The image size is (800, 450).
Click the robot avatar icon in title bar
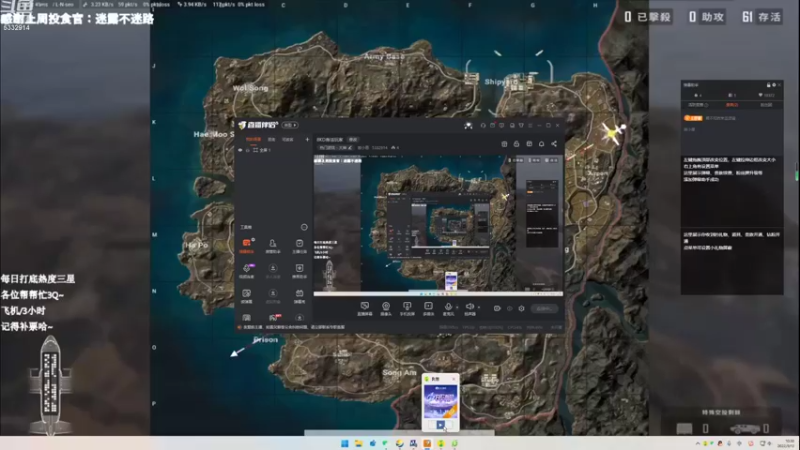point(468,125)
